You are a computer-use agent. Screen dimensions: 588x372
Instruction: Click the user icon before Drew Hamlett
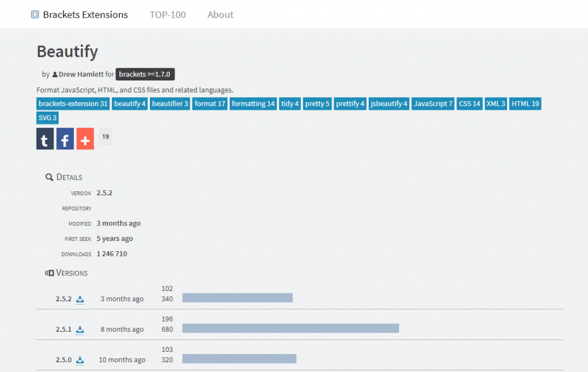coord(55,74)
